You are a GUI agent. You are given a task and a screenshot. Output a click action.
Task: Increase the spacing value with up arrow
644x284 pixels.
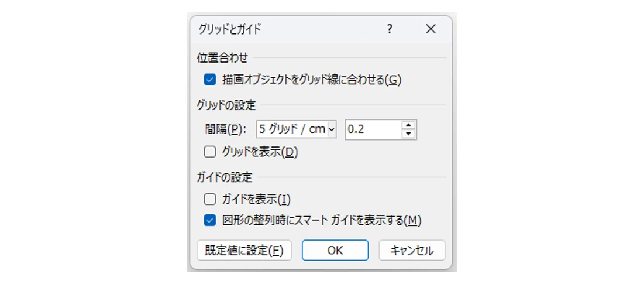tap(408, 125)
